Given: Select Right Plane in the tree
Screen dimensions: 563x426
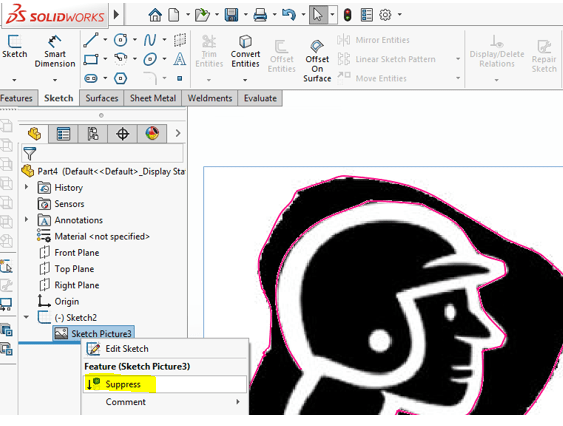Looking at the screenshot, I should [x=69, y=285].
